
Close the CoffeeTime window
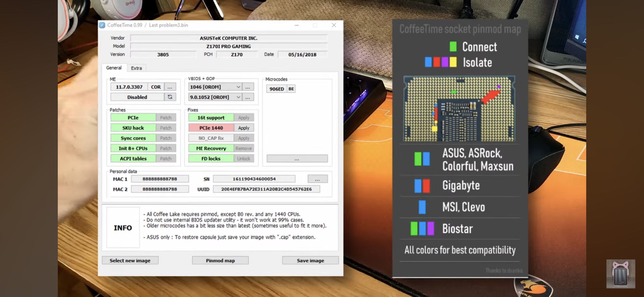pyautogui.click(x=334, y=25)
